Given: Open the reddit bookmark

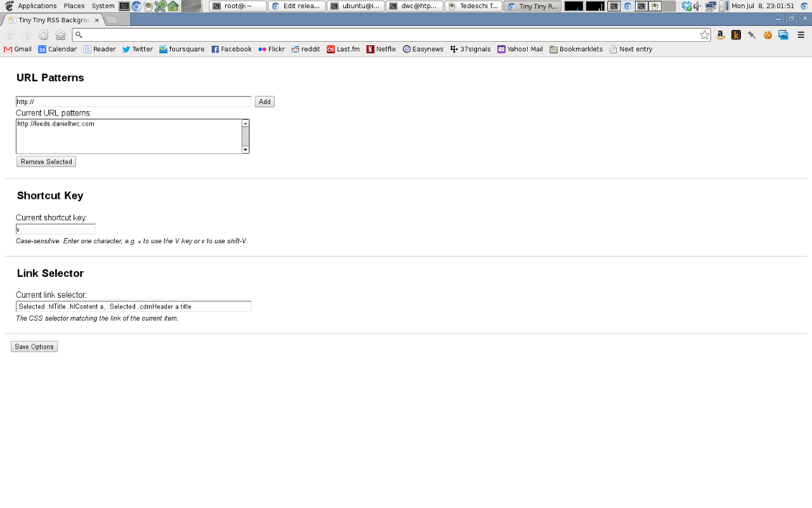Looking at the screenshot, I should coord(305,49).
